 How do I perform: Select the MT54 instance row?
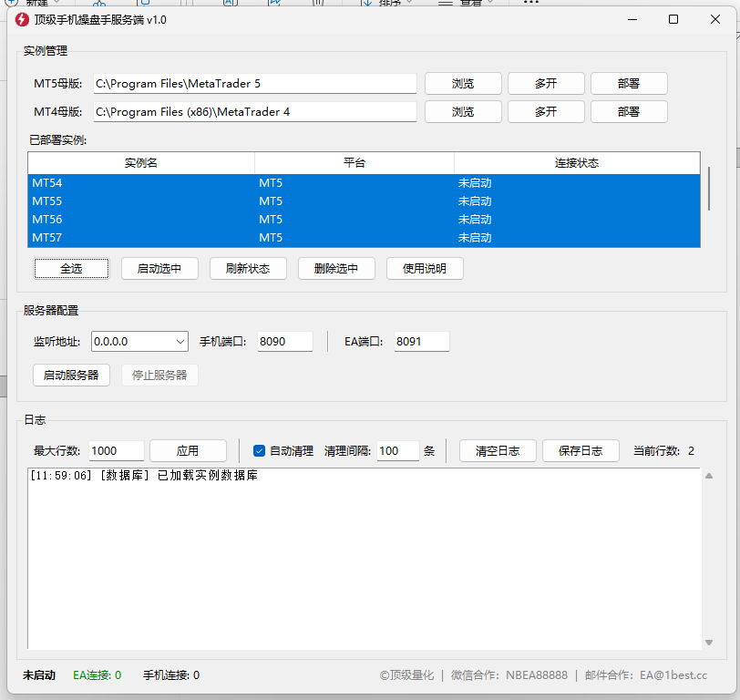[x=364, y=183]
